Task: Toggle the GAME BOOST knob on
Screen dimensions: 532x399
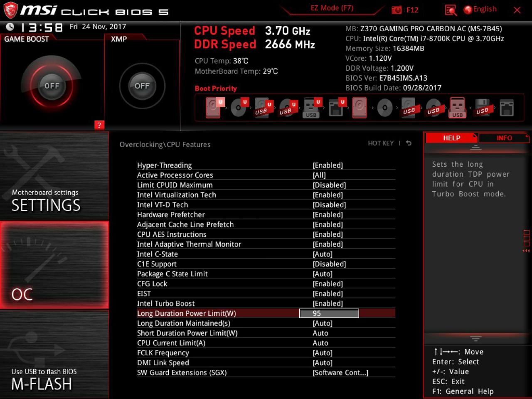Action: [x=52, y=86]
